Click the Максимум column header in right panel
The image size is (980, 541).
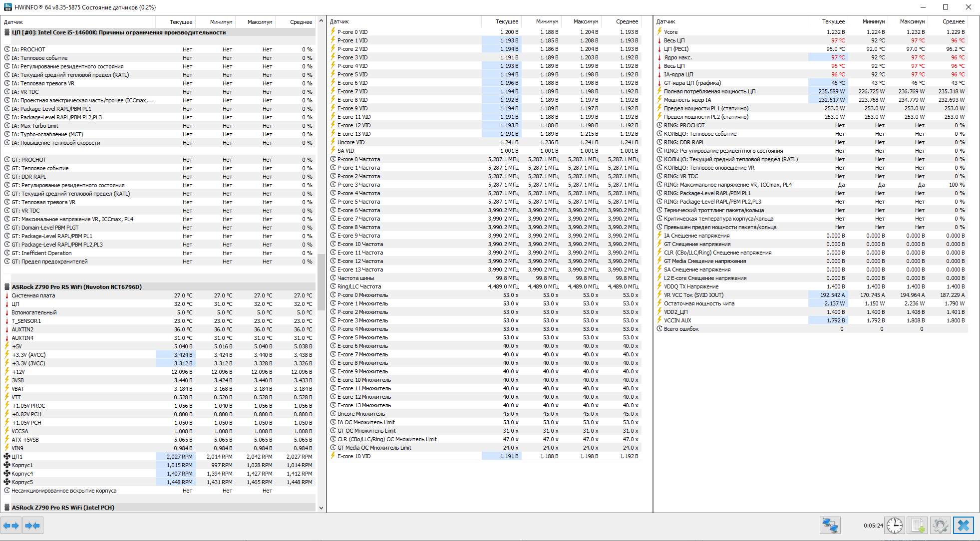pos(912,21)
